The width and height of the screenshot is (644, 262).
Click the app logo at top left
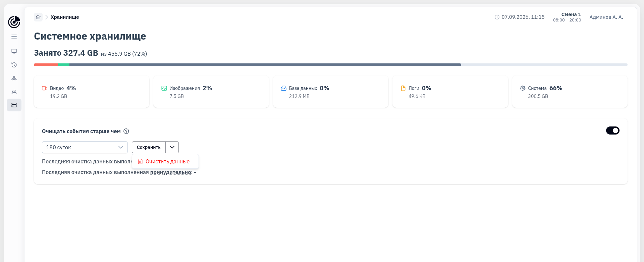coord(14,22)
